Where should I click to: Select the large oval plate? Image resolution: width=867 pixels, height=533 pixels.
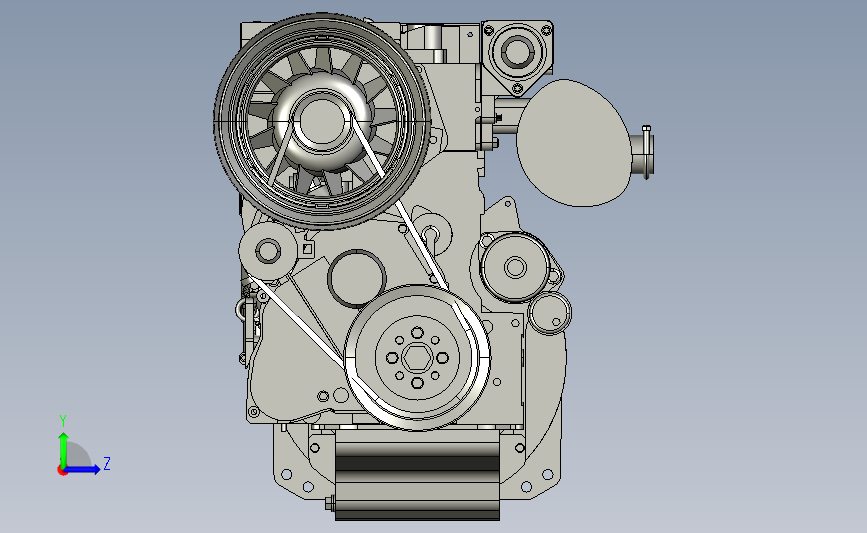573,143
